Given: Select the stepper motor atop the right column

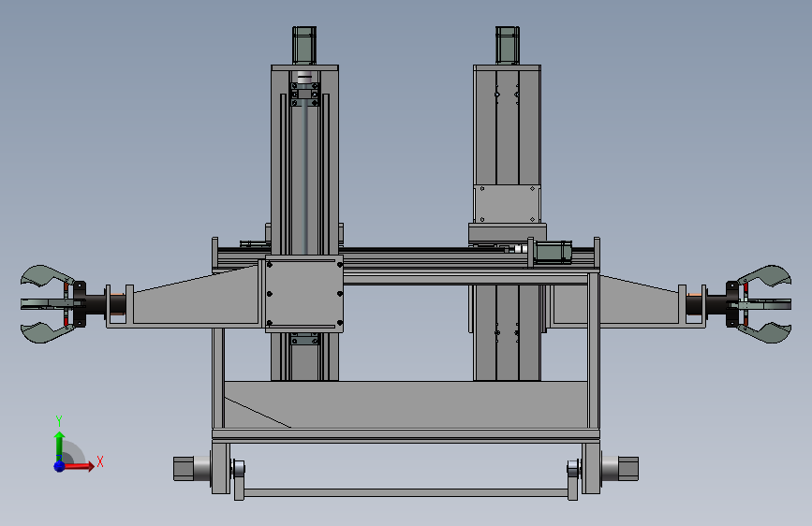Looking at the screenshot, I should pos(507,46).
